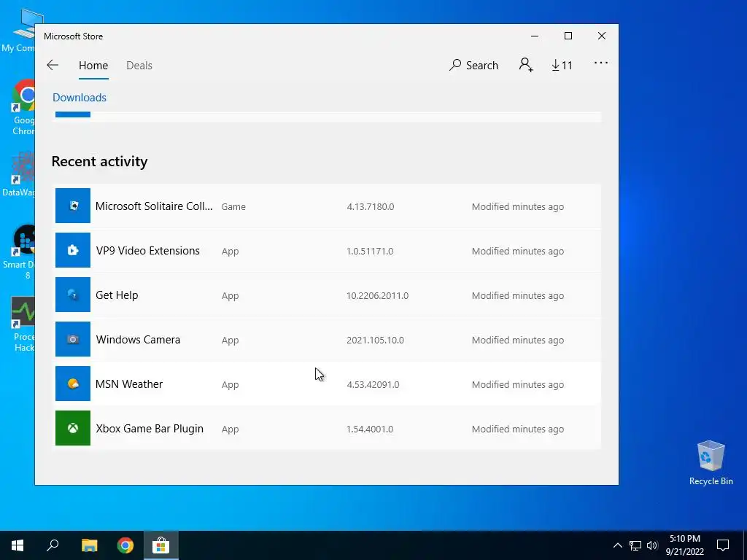Click version 1.54.4001.0 text
Image resolution: width=747 pixels, height=560 pixels.
370,429
